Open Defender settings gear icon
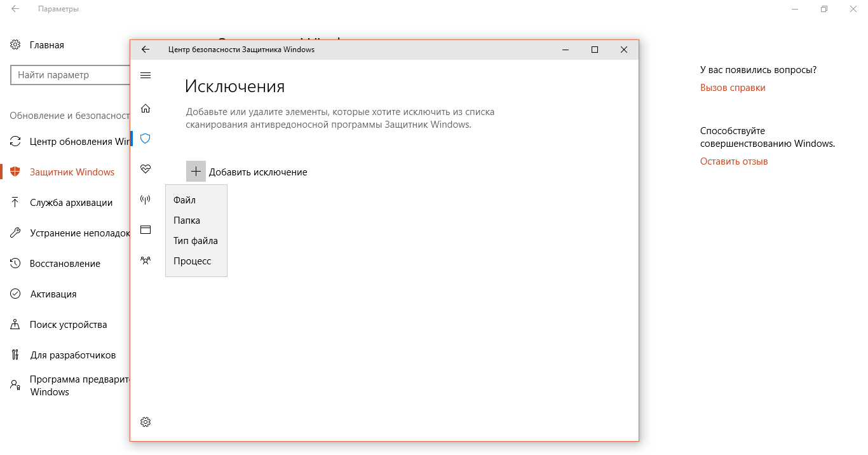 click(x=146, y=422)
